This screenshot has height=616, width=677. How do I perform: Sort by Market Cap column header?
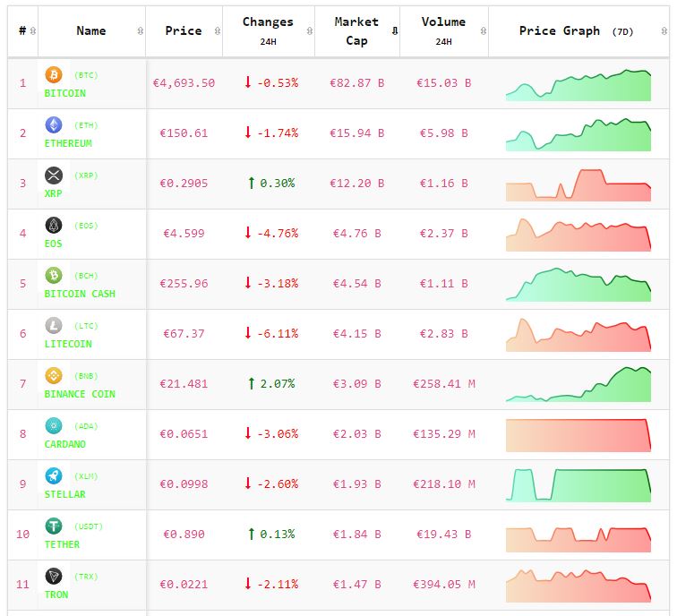coord(356,31)
